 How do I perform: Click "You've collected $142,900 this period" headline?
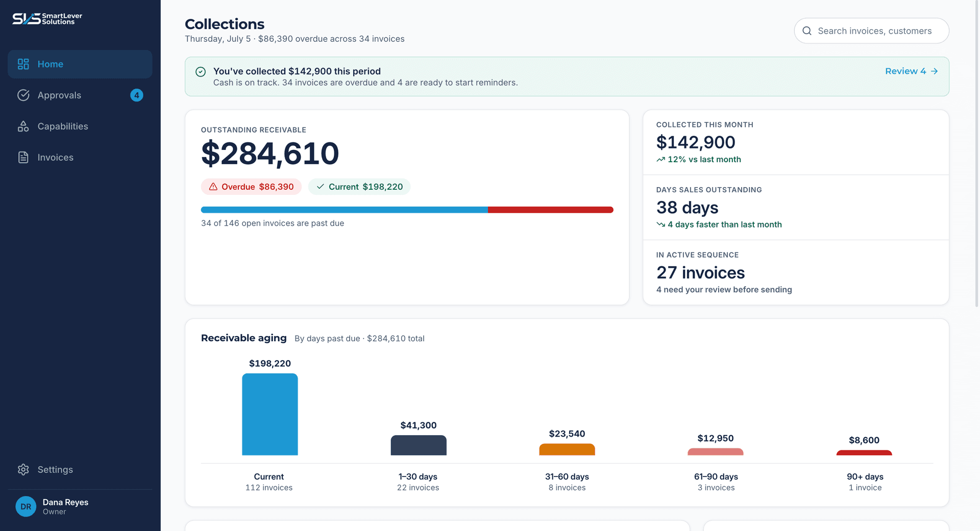coord(297,71)
